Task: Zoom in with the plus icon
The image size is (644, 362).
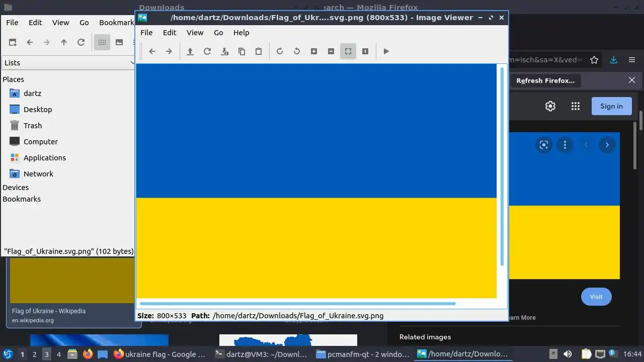Action: coord(314,51)
